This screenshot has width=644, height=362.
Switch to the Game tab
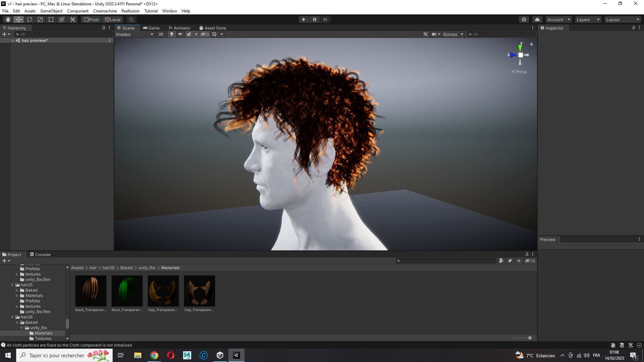coord(151,28)
